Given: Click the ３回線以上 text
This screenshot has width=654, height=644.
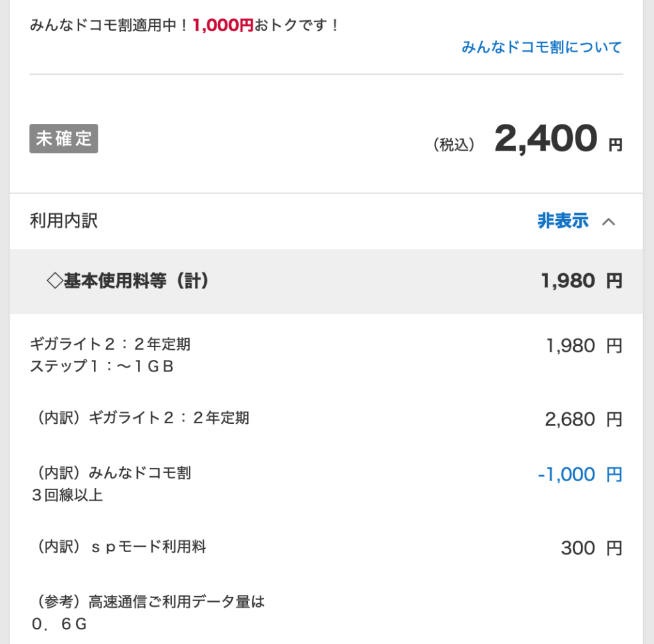Looking at the screenshot, I should (x=66, y=495).
